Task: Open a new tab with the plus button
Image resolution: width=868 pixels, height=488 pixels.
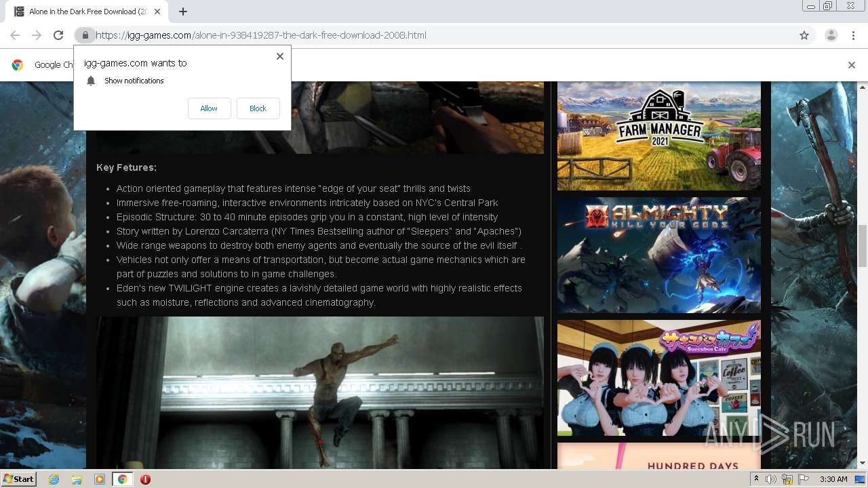Action: click(x=183, y=12)
